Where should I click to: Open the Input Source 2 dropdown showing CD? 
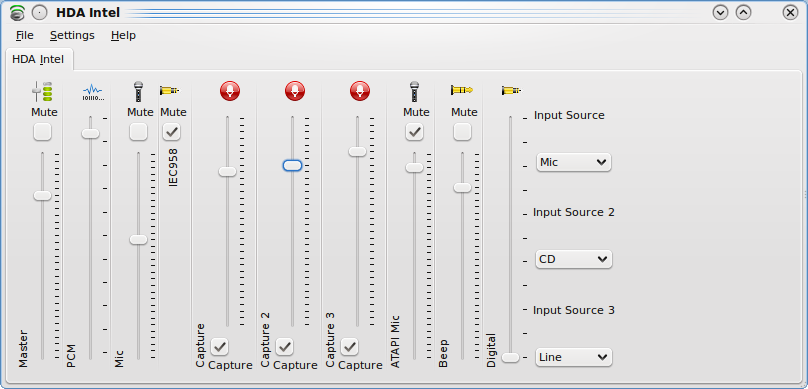click(x=574, y=259)
